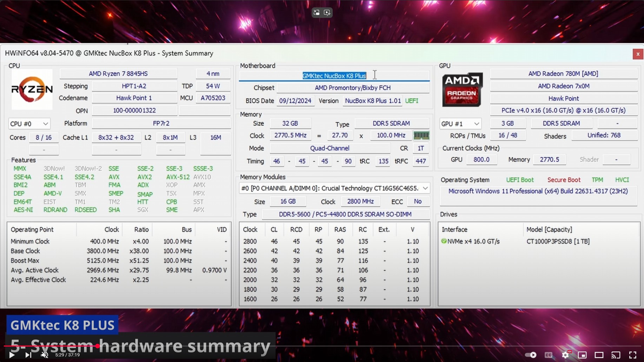Click the 4 nm process field

coord(213,74)
